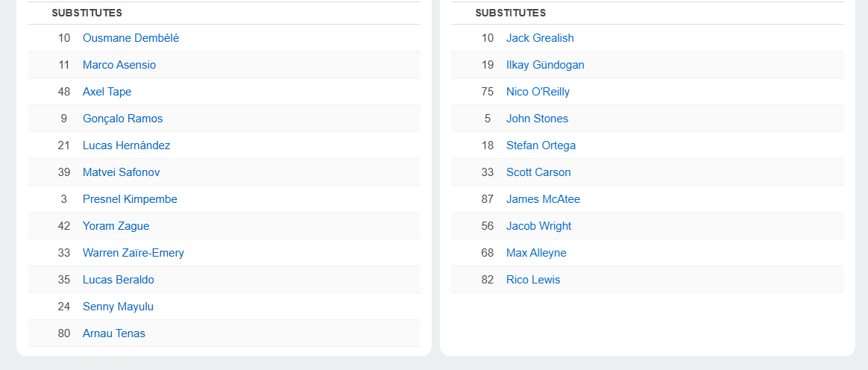The image size is (868, 370).
Task: View Rico Lewis player page
Action: coord(533,280)
